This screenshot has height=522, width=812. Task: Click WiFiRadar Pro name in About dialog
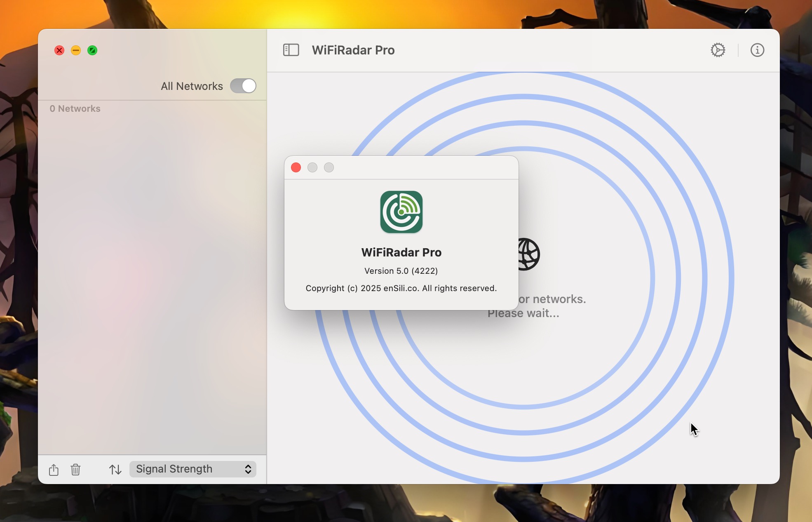401,252
